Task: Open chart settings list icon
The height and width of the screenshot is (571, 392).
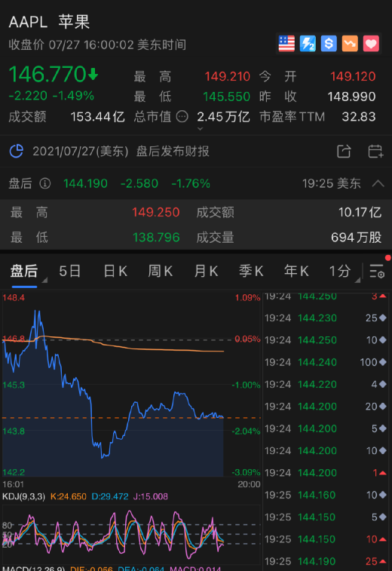Action: click(377, 272)
